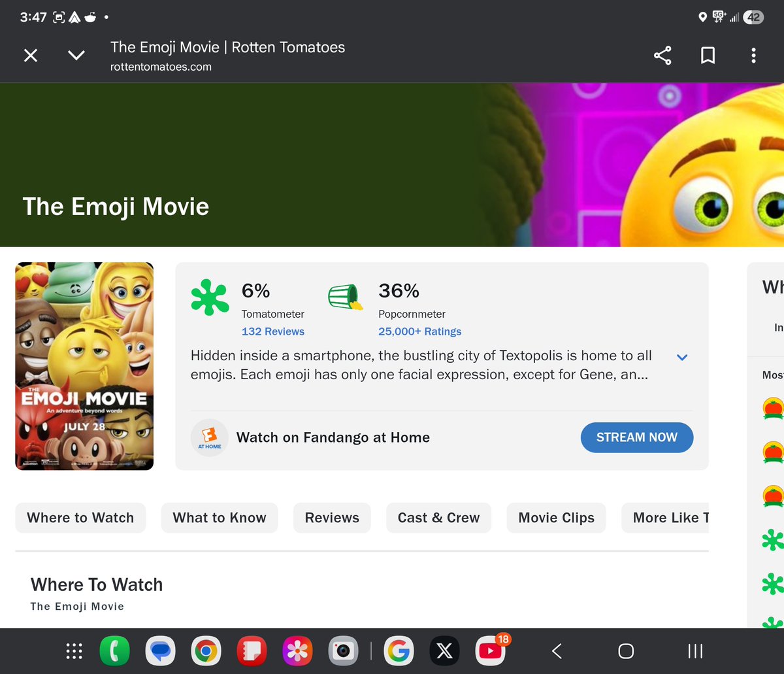
Task: Open the Cast & Crew section
Action: [x=438, y=517]
